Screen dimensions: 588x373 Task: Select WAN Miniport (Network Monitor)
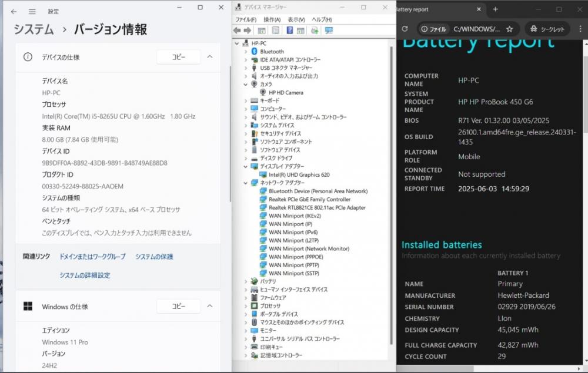pyautogui.click(x=305, y=248)
